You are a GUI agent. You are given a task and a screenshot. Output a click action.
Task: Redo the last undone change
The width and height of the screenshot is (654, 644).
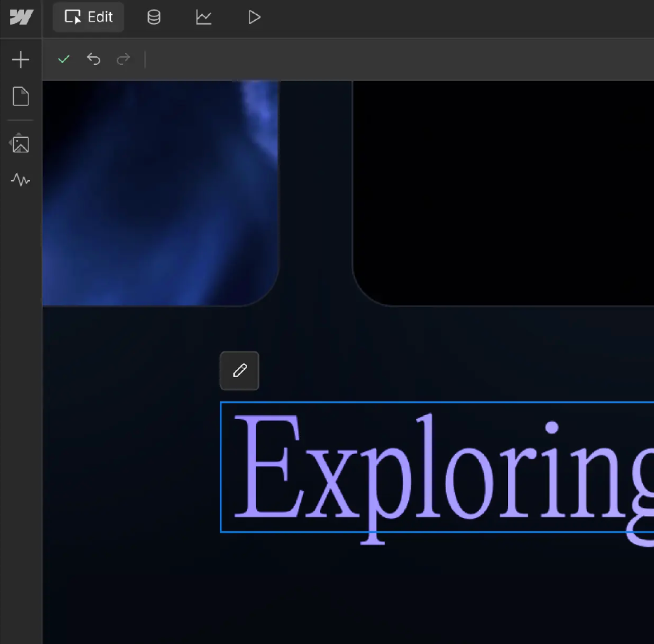point(123,60)
